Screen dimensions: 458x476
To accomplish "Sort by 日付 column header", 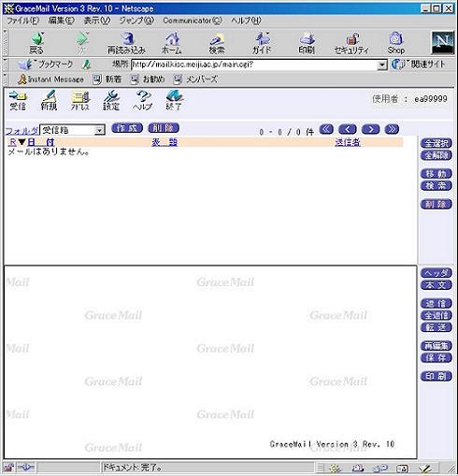I will (41, 142).
